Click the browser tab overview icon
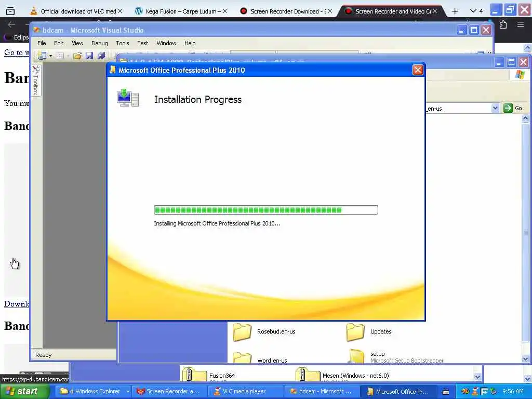The width and height of the screenshot is (532, 399). [10, 11]
